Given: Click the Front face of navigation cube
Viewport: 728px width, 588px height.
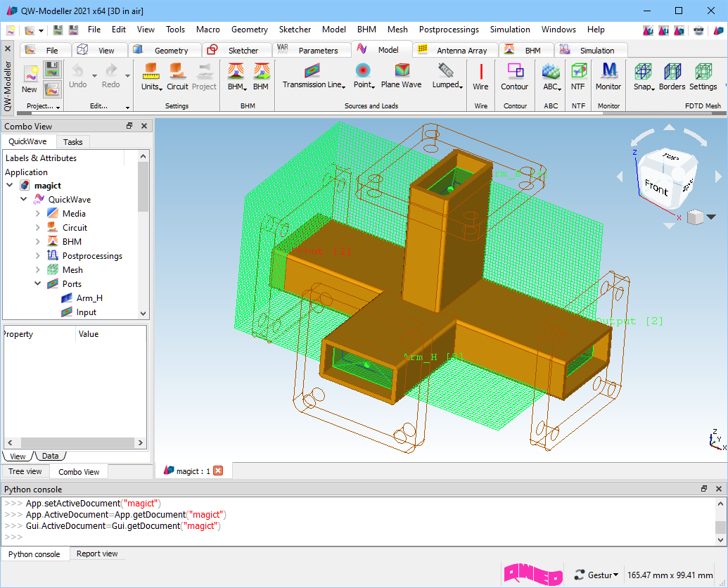Looking at the screenshot, I should (656, 186).
